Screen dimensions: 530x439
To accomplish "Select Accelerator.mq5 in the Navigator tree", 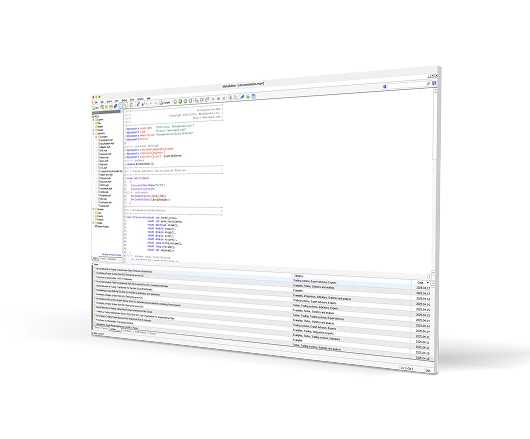I will [x=106, y=140].
